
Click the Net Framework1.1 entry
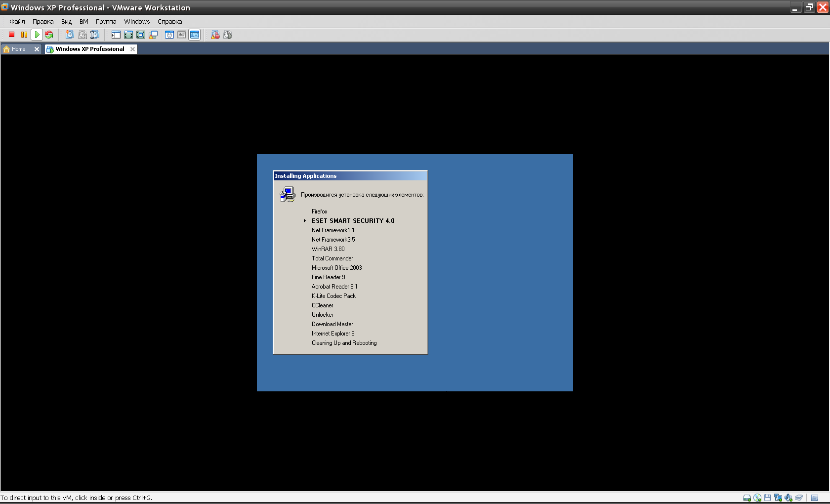pyautogui.click(x=333, y=230)
